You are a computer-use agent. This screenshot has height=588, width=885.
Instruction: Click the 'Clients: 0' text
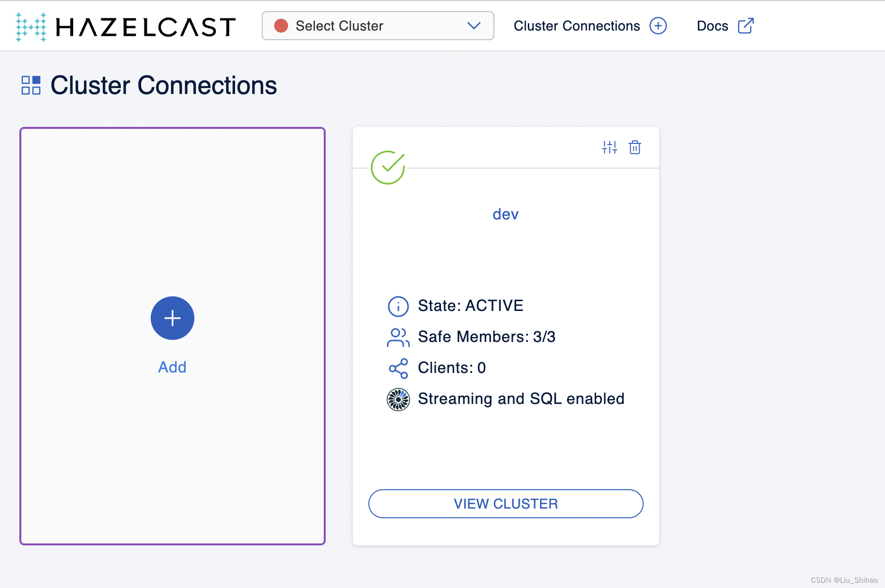pos(452,368)
